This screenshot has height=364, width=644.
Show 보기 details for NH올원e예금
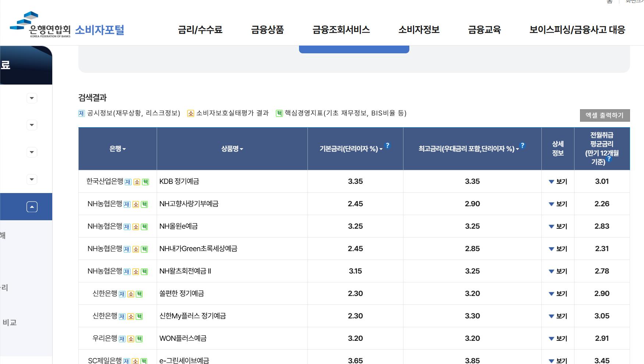pyautogui.click(x=558, y=226)
